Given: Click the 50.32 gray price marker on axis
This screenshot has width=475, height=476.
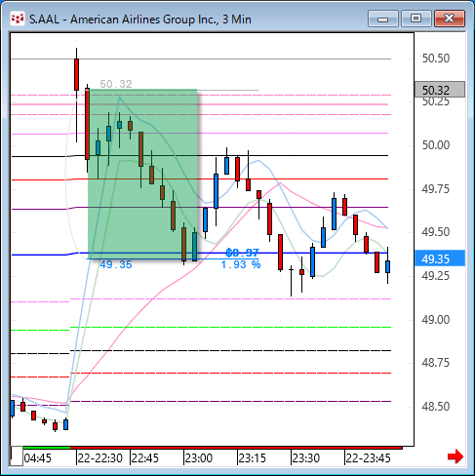Looking at the screenshot, I should pos(440,90).
